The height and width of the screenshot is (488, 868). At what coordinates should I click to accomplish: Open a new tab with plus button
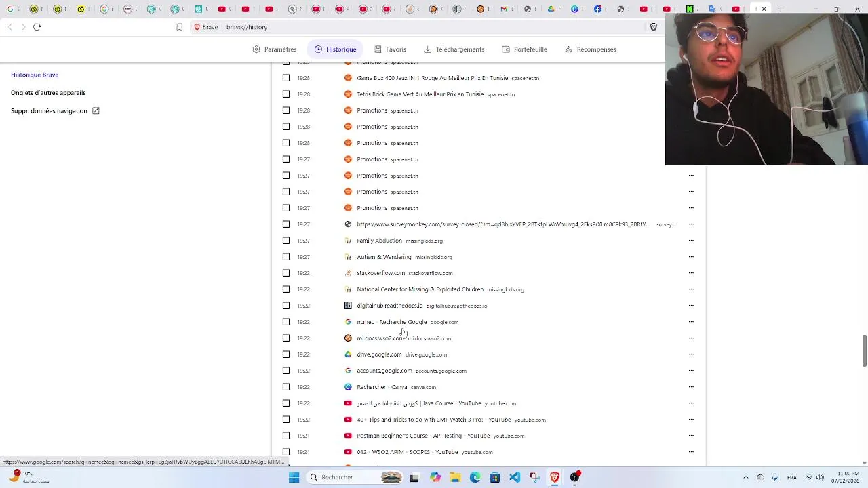pos(781,9)
